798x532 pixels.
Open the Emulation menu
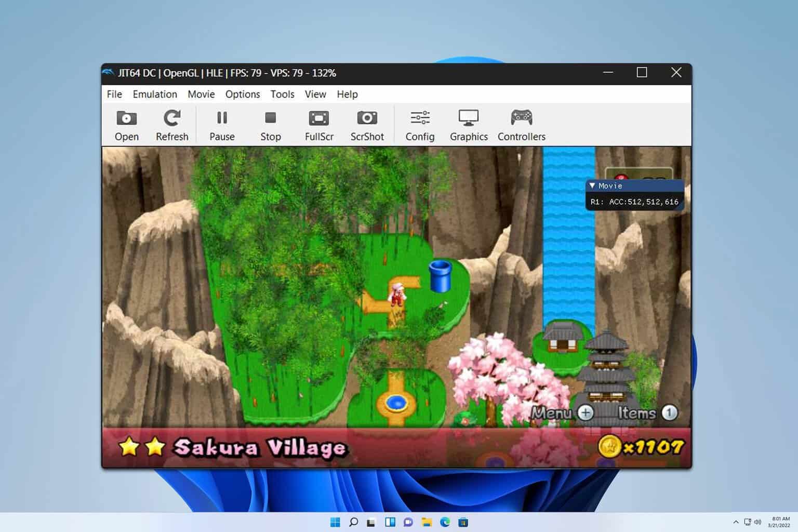tap(155, 94)
